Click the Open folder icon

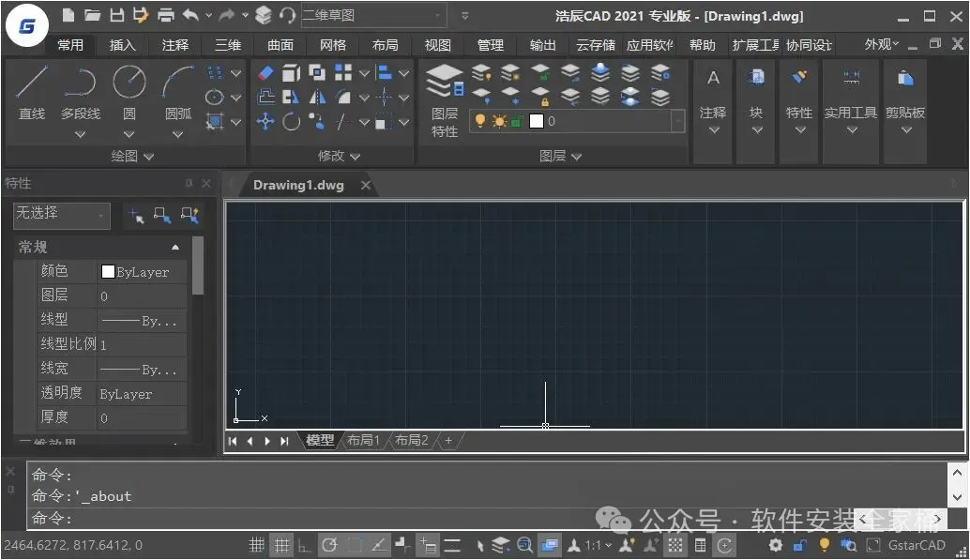93,15
